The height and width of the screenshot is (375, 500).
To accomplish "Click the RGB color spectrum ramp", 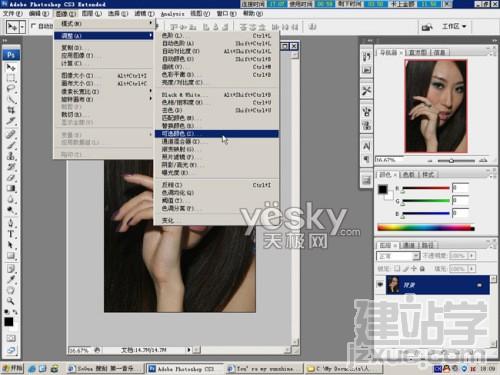I will pyautogui.click(x=426, y=228).
